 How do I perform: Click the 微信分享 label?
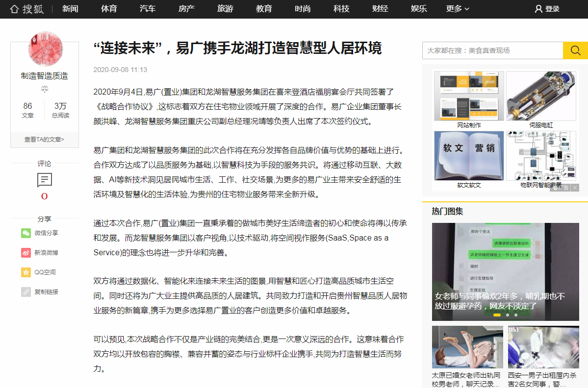point(47,233)
